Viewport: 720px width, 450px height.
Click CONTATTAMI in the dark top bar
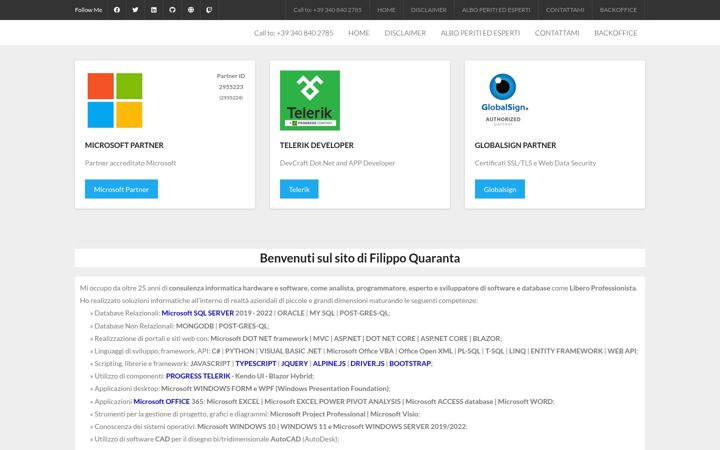(x=565, y=10)
